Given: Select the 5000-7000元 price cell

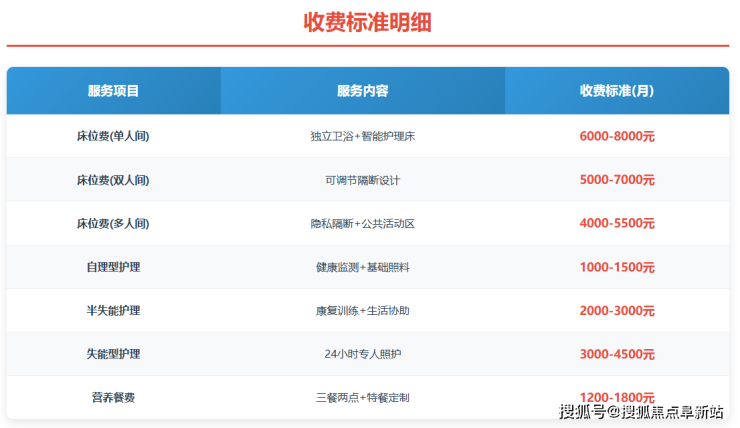Looking at the screenshot, I should [x=616, y=180].
